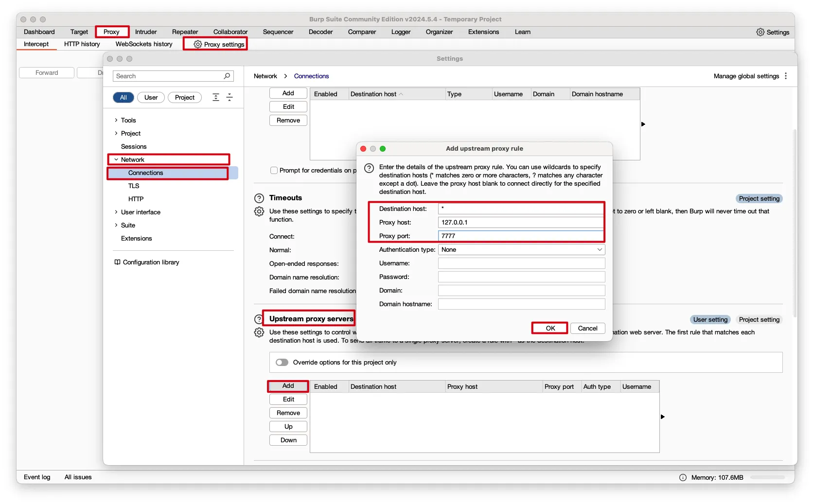Switch to the Proxy tab
This screenshot has height=504, width=814.
point(111,32)
